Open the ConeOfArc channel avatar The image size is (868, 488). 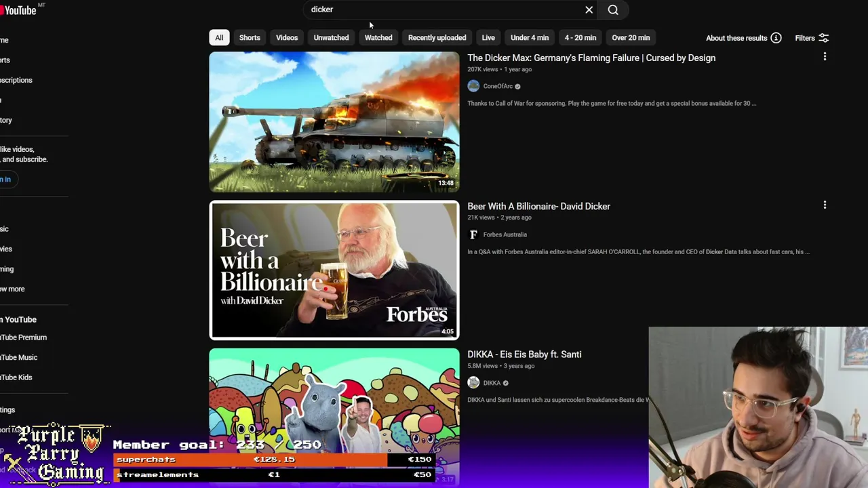pos(473,86)
